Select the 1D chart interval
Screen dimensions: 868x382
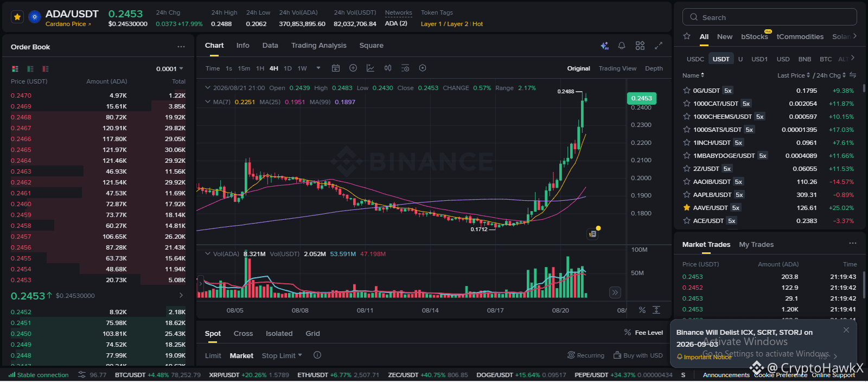point(288,68)
